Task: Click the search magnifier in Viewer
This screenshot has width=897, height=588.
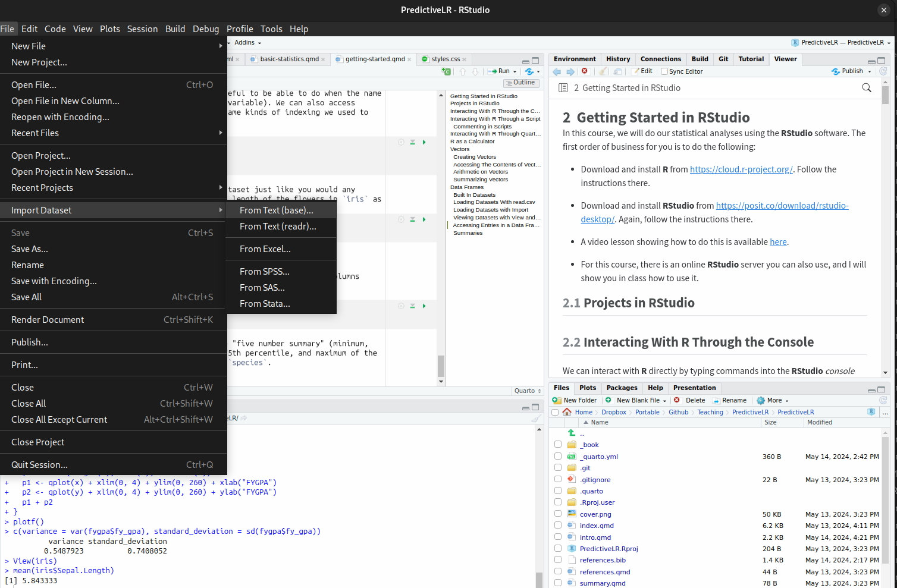Action: [867, 88]
